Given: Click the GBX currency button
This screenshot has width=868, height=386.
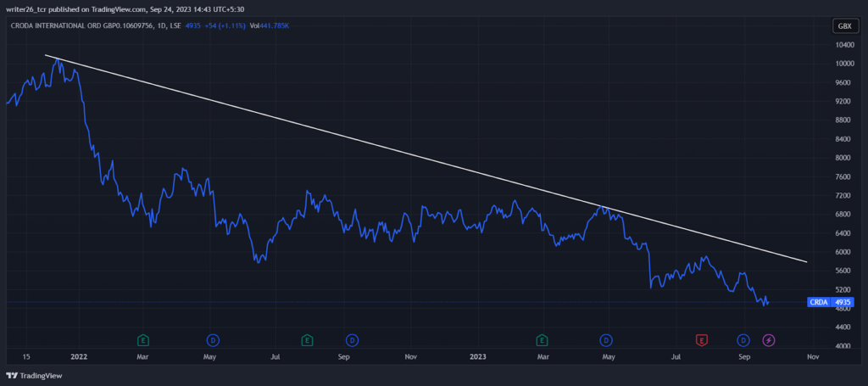Looking at the screenshot, I should click(845, 26).
